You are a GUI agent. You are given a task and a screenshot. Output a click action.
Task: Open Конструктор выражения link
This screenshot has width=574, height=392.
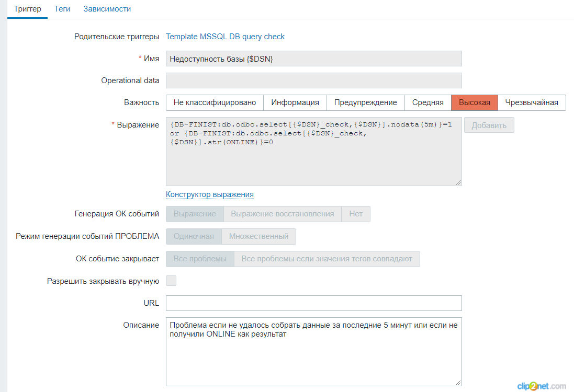[210, 194]
